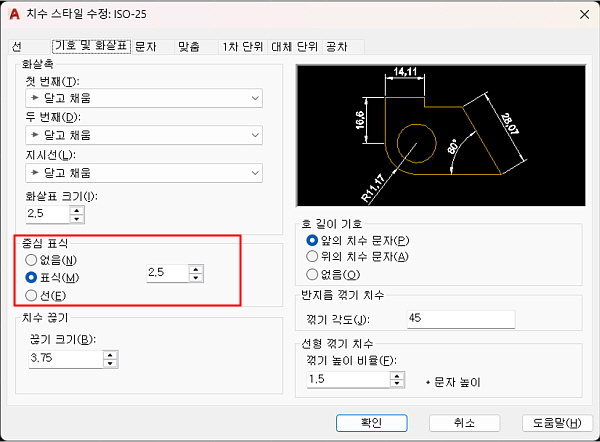Select 없음(O) arc length symbol option
The height and width of the screenshot is (442, 600).
click(x=333, y=274)
